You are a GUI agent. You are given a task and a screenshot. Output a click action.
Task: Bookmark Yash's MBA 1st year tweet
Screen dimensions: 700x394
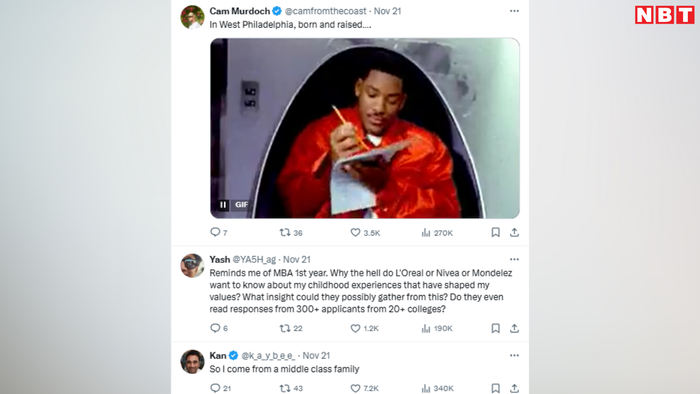496,328
